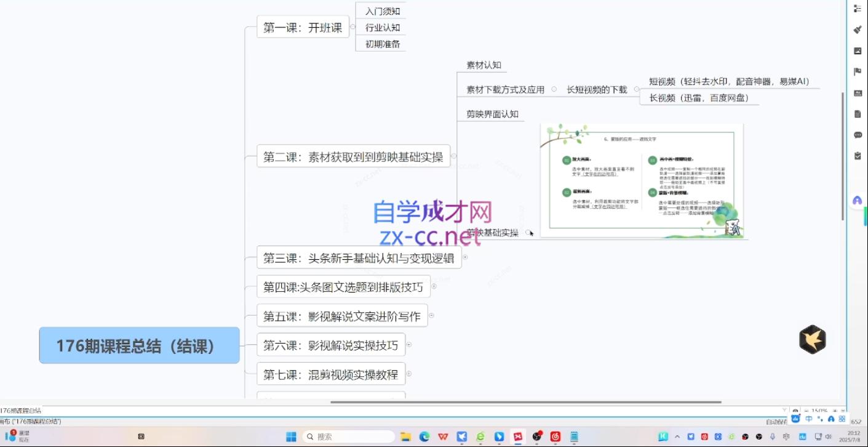The image size is (868, 447).
Task: Click the floating black bird hexagon icon
Action: [x=812, y=339]
